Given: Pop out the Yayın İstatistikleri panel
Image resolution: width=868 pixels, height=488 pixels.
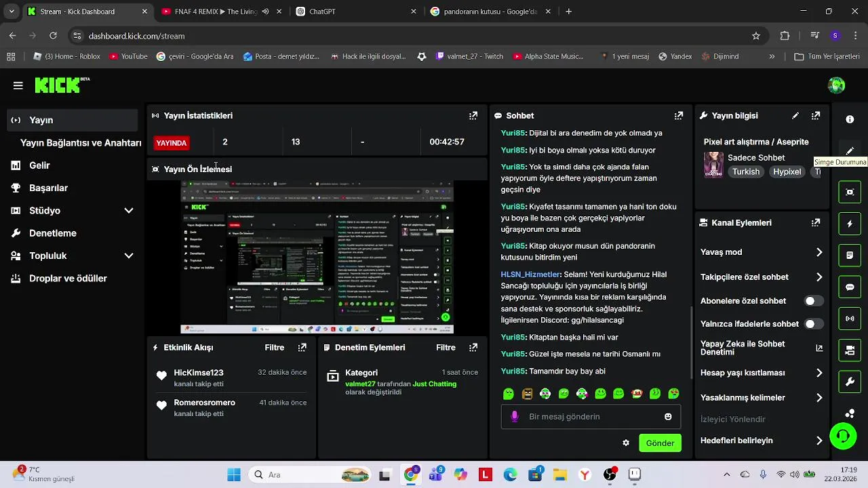Looking at the screenshot, I should [473, 116].
